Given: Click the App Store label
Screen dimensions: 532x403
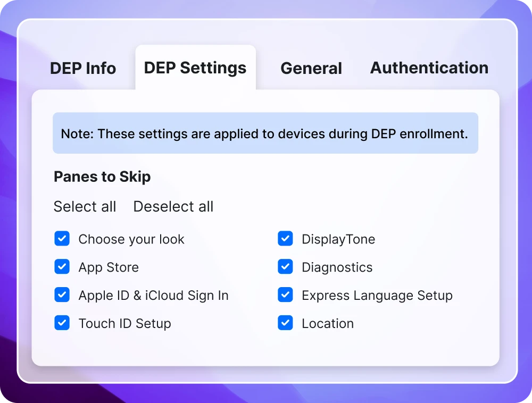Looking at the screenshot, I should pos(109,267).
